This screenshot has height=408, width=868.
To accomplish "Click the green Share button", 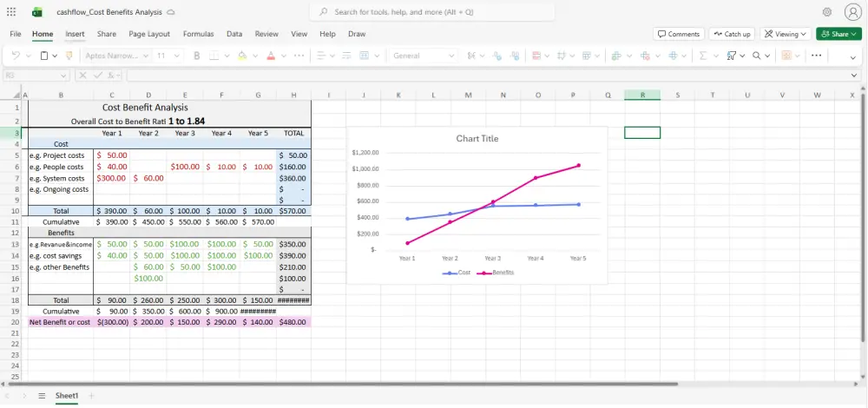I will tap(838, 34).
